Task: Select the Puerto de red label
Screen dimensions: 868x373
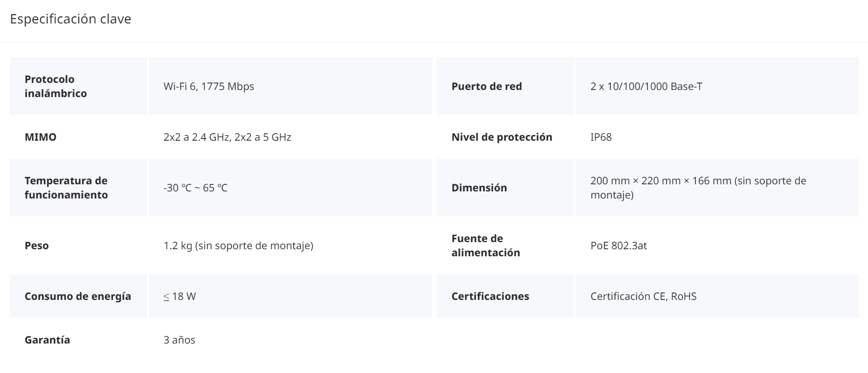Action: click(487, 86)
